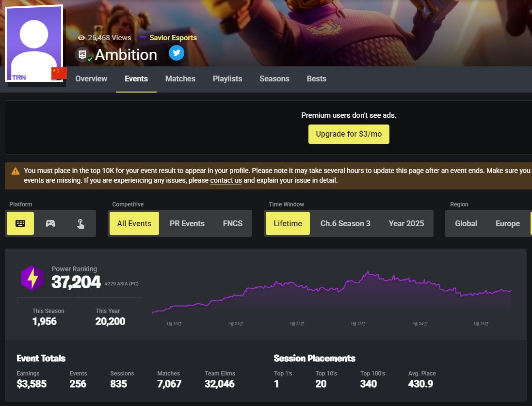This screenshot has width=532, height=406.
Task: Click Upgrade for $3/mo button
Action: [x=349, y=134]
